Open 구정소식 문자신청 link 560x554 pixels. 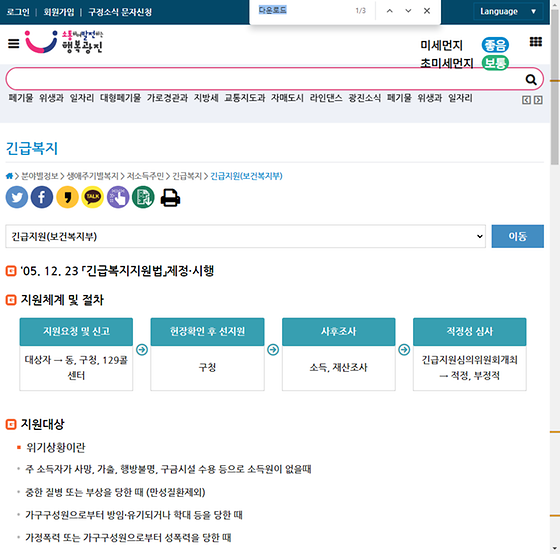pos(120,12)
